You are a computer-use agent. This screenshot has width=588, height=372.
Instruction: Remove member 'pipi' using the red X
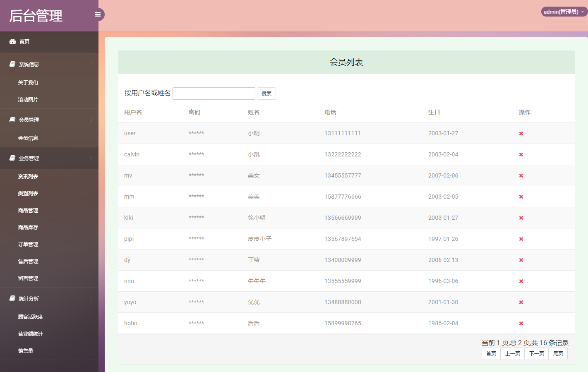[521, 239]
